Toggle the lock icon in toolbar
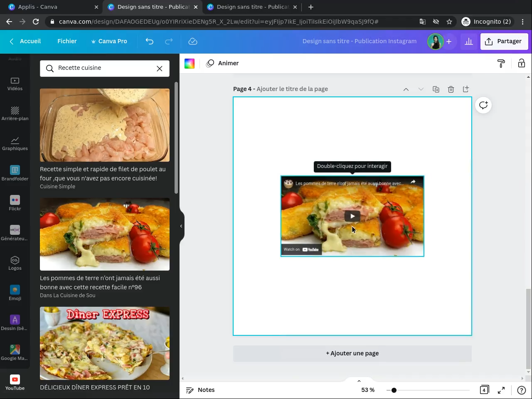Viewport: 532px width, 399px height. (x=521, y=63)
